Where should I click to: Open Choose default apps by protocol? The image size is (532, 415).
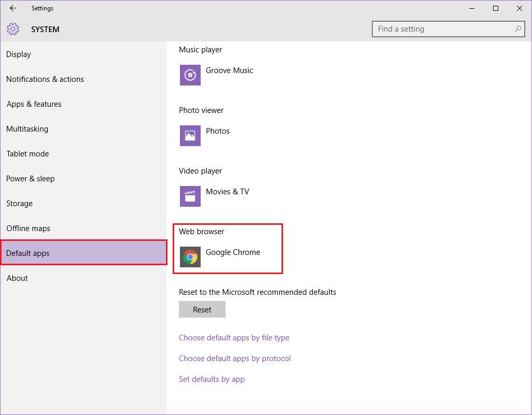(235, 359)
